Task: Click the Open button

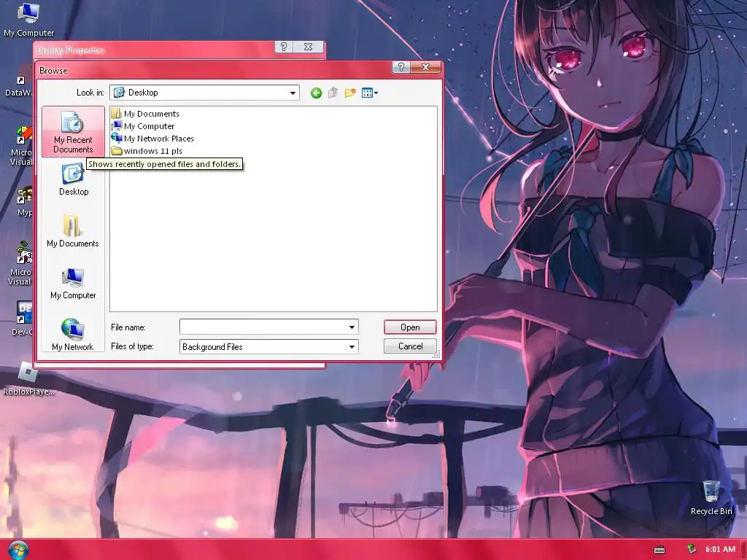Action: point(410,327)
